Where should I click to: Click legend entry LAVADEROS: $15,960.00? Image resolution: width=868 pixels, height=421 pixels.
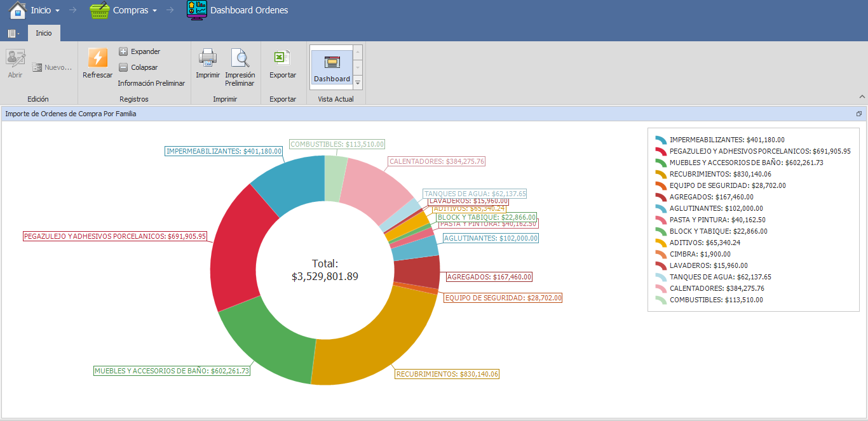click(x=709, y=265)
